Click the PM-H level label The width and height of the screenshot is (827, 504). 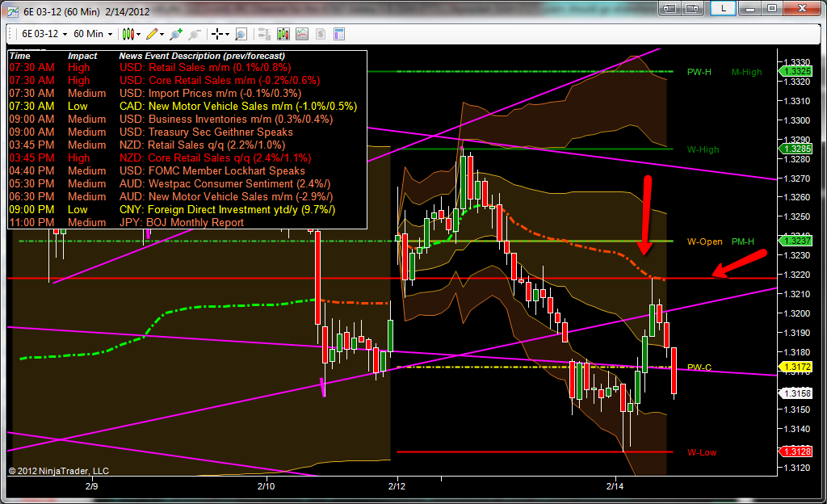pos(743,242)
